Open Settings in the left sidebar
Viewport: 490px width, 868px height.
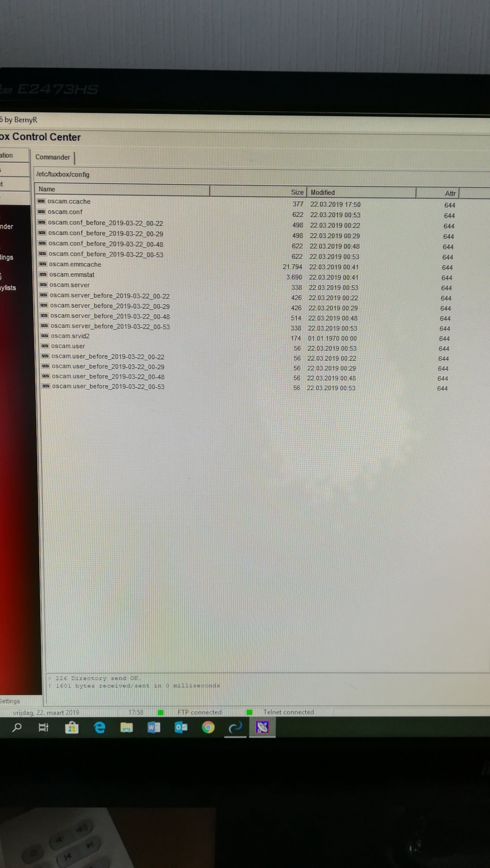pyautogui.click(x=10, y=701)
